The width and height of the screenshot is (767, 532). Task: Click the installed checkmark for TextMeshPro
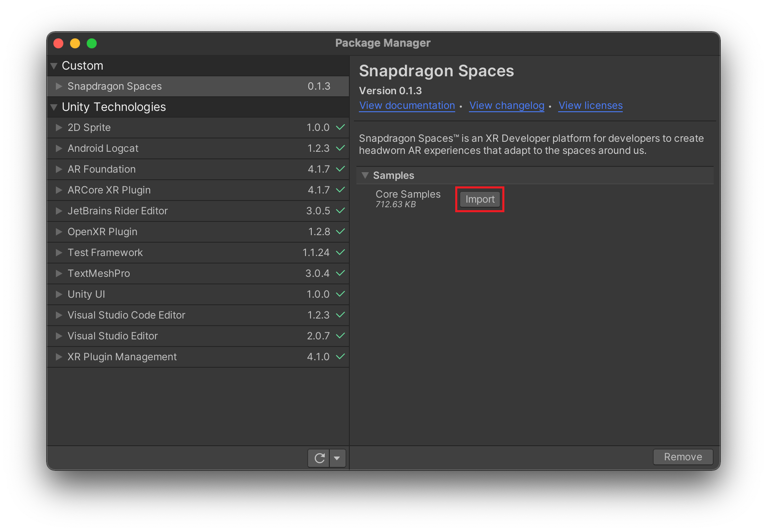point(341,273)
